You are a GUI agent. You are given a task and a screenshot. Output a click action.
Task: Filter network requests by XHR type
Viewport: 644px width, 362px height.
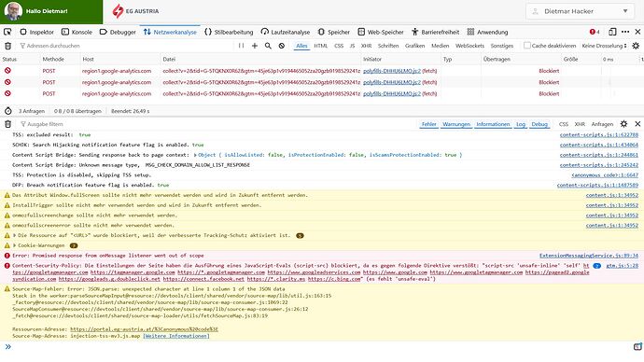(x=367, y=46)
